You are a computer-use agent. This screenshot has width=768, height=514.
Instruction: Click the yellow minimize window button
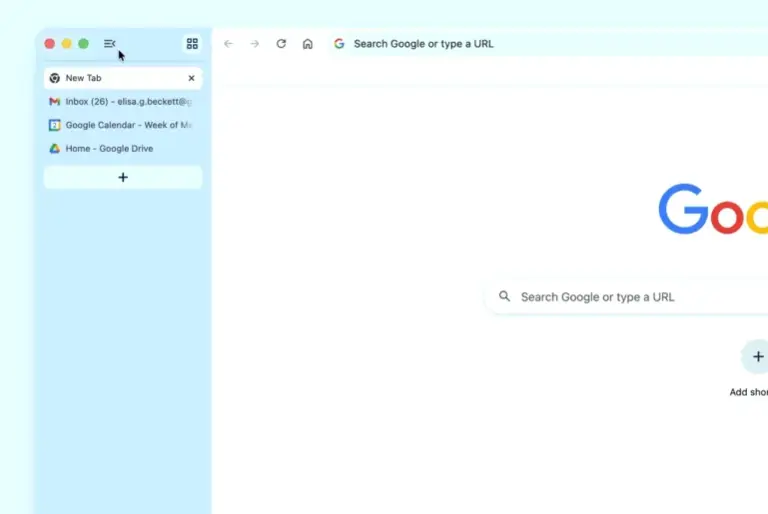click(67, 44)
